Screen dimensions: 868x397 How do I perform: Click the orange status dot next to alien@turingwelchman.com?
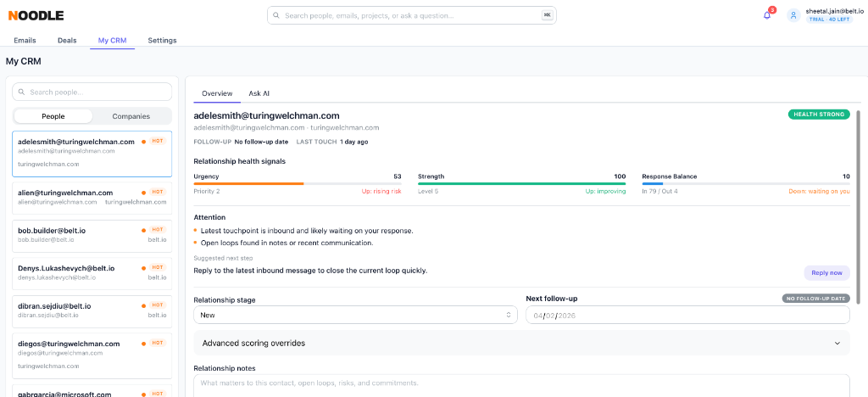[x=144, y=193]
